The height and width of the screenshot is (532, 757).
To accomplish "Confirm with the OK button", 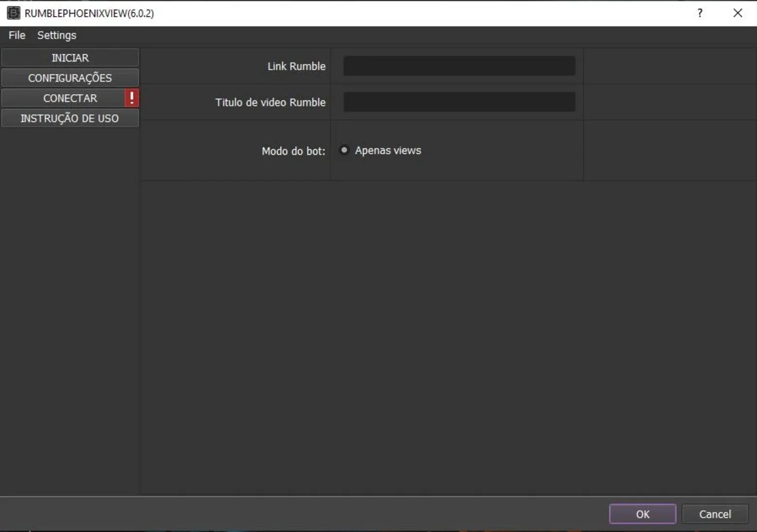I will (x=642, y=514).
